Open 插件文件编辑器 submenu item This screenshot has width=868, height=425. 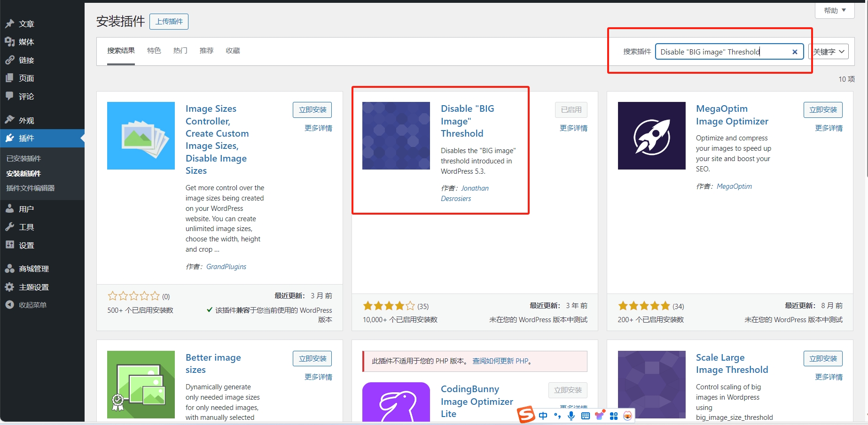click(31, 188)
